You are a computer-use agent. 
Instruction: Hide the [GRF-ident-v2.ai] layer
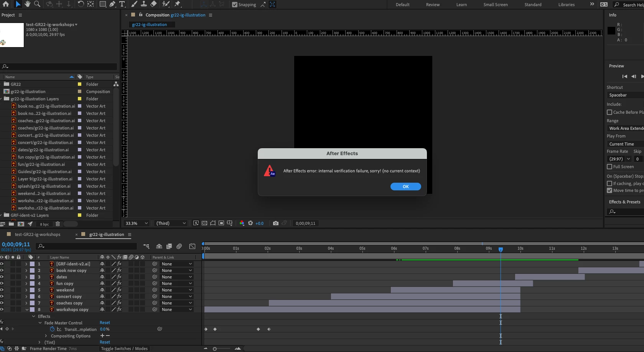coord(2,264)
